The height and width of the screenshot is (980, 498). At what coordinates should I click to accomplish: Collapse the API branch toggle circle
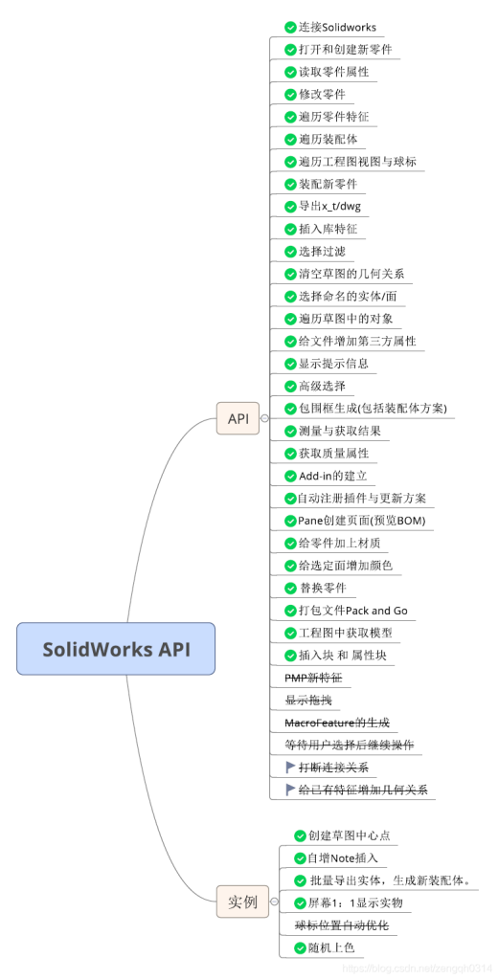(x=264, y=419)
